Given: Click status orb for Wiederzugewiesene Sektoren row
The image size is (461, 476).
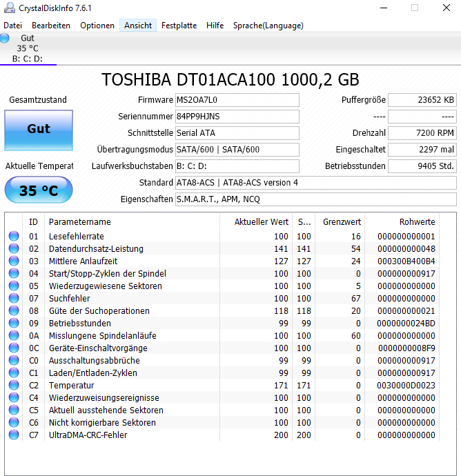Looking at the screenshot, I should (x=14, y=286).
